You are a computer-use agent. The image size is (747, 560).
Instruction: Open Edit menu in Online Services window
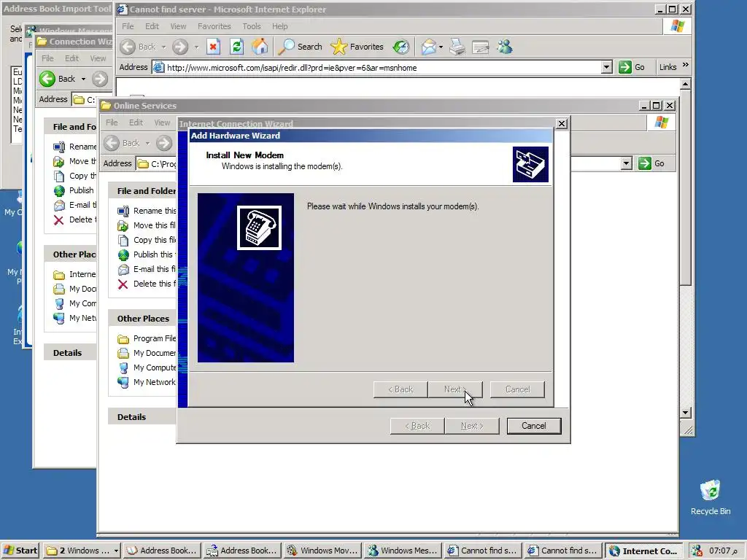tap(136, 122)
